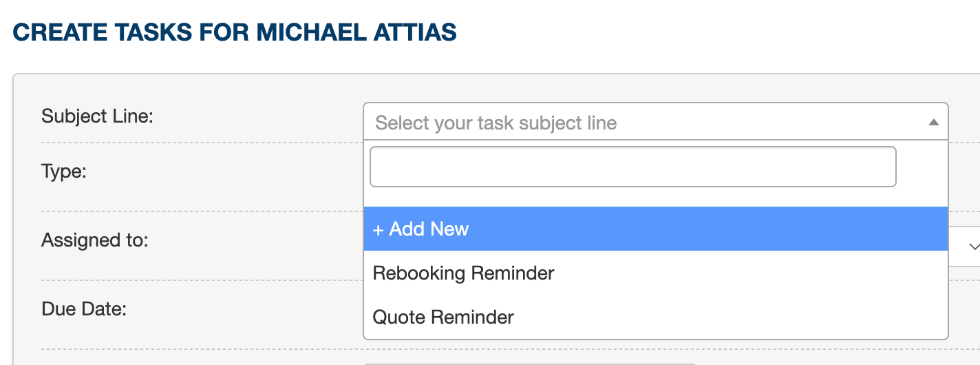Click the 'Assigned to:' field label
980x365 pixels.
pos(95,240)
